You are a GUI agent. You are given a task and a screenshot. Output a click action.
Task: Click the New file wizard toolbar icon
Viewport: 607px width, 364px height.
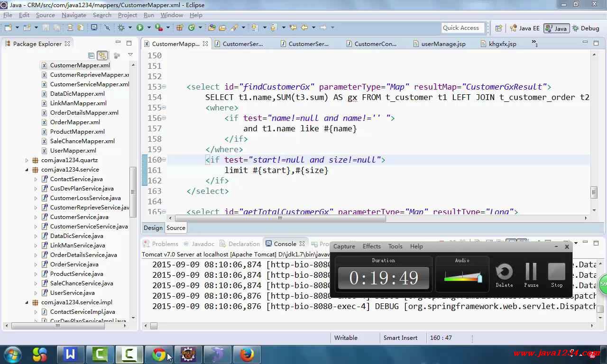pos(9,27)
